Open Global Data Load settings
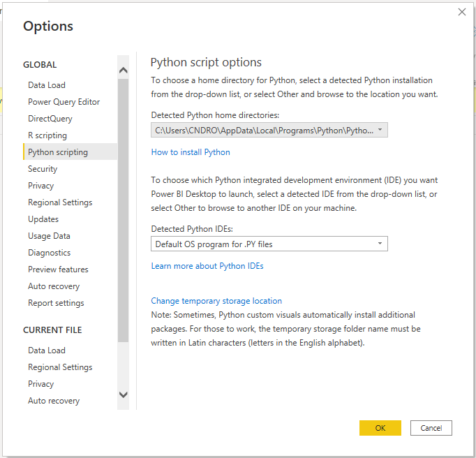Image resolution: width=476 pixels, height=458 pixels. (x=47, y=85)
